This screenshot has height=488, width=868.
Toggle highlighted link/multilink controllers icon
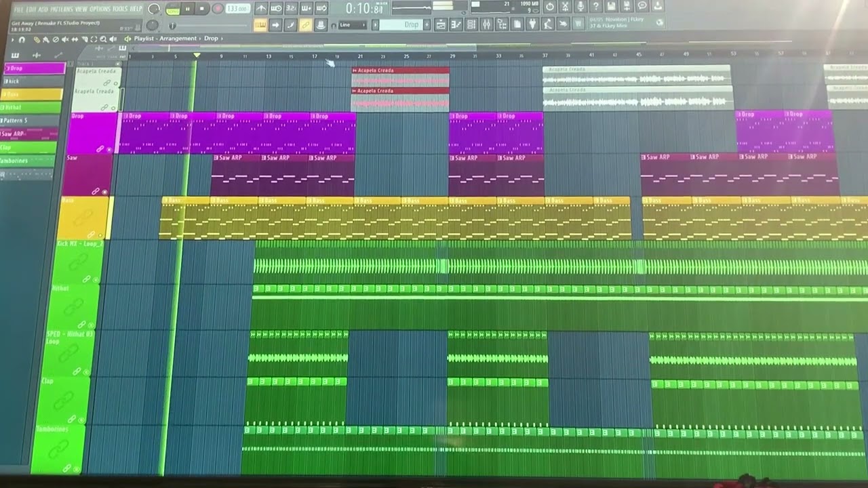pyautogui.click(x=305, y=24)
